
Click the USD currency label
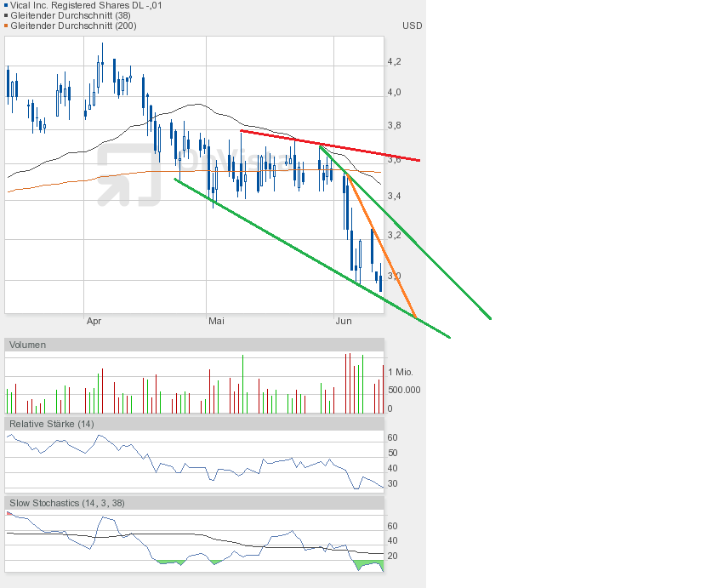pos(413,26)
